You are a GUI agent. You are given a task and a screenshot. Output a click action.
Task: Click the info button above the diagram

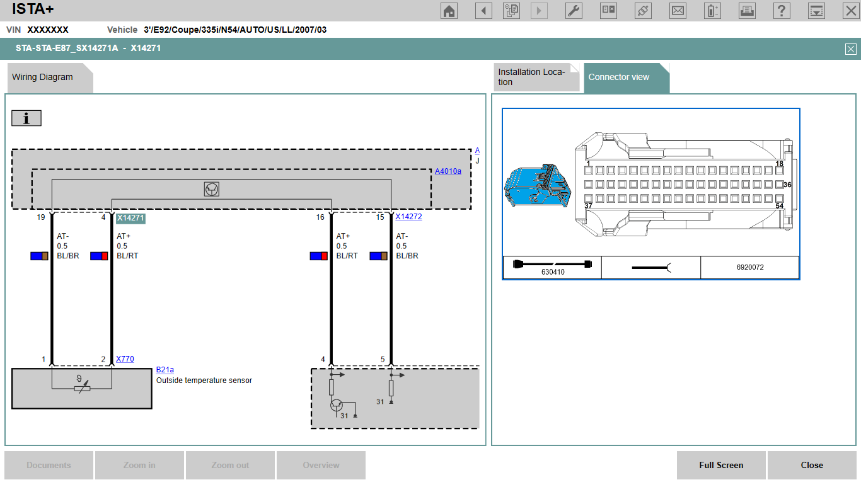[x=26, y=118]
